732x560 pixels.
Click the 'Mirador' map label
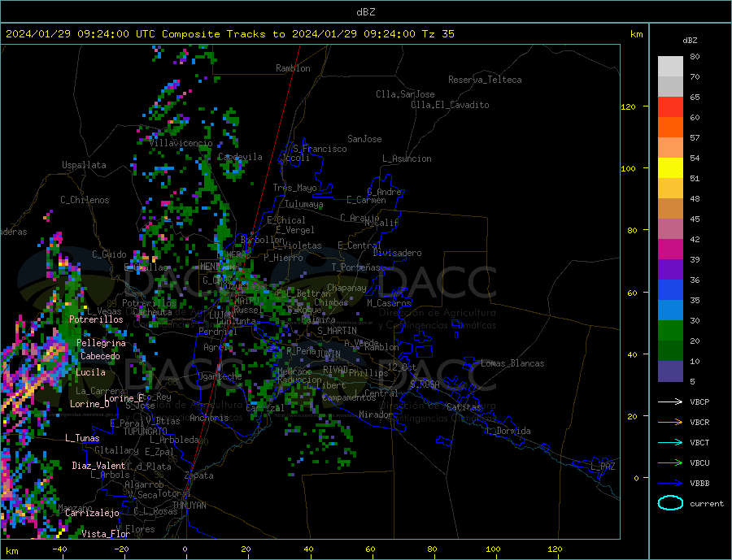[376, 415]
